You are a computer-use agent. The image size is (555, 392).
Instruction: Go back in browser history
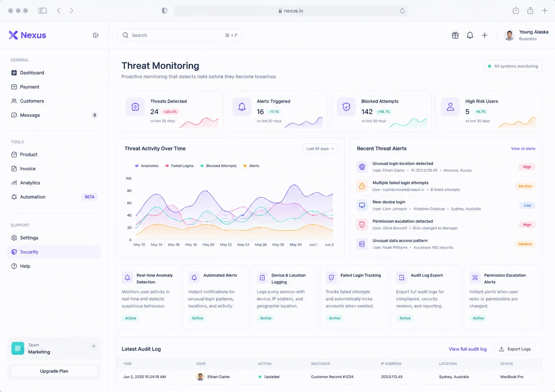pyautogui.click(x=58, y=10)
